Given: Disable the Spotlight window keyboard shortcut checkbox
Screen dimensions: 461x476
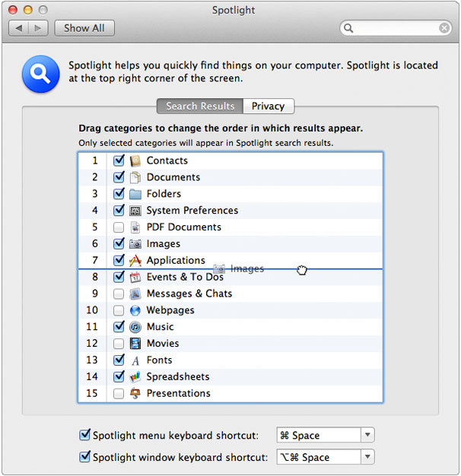Looking at the screenshot, I should point(84,456).
